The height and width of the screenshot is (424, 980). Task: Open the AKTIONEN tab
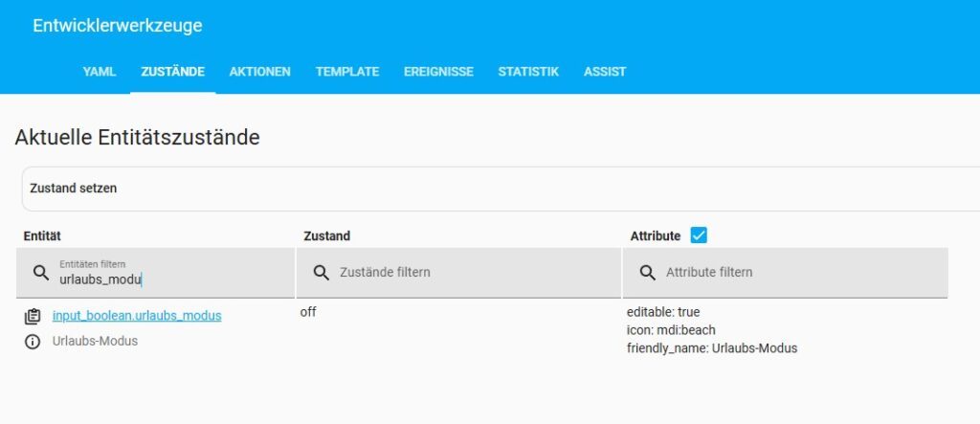click(260, 72)
